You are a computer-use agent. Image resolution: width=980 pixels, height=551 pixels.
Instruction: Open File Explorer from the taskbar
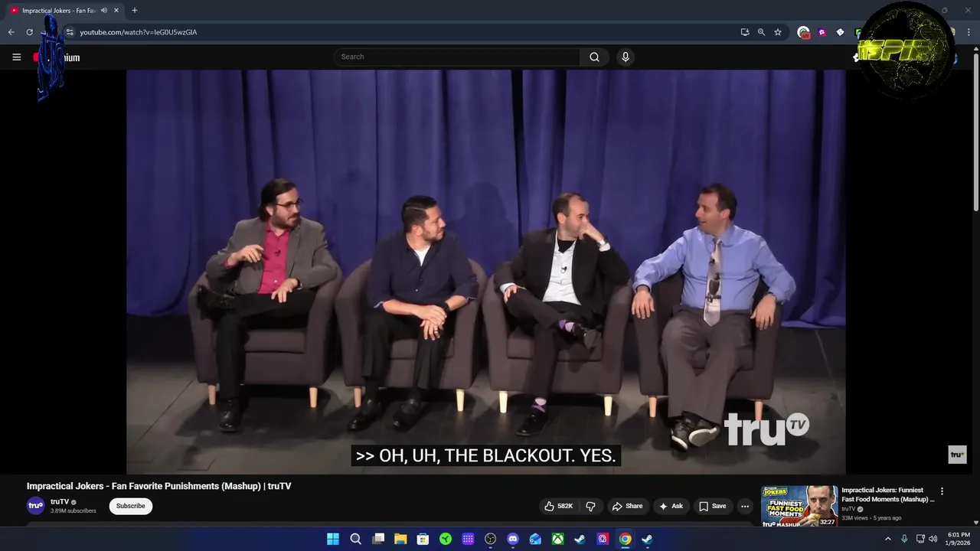[x=400, y=539]
